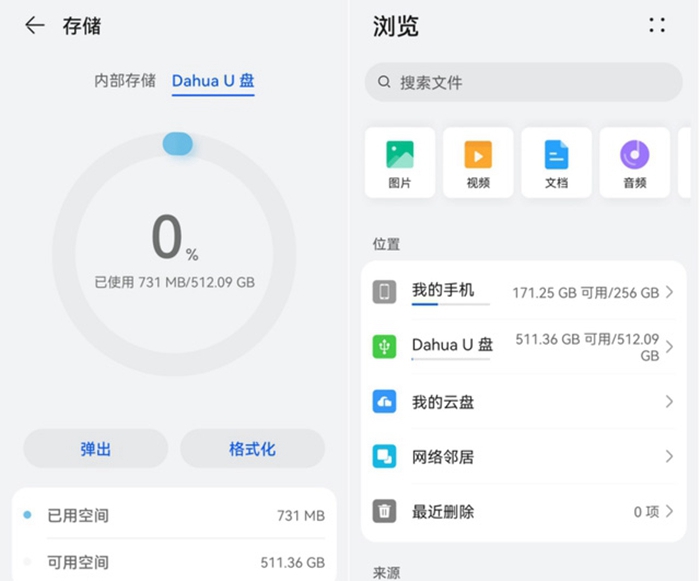Open 我的手机 via its chevron

(669, 292)
